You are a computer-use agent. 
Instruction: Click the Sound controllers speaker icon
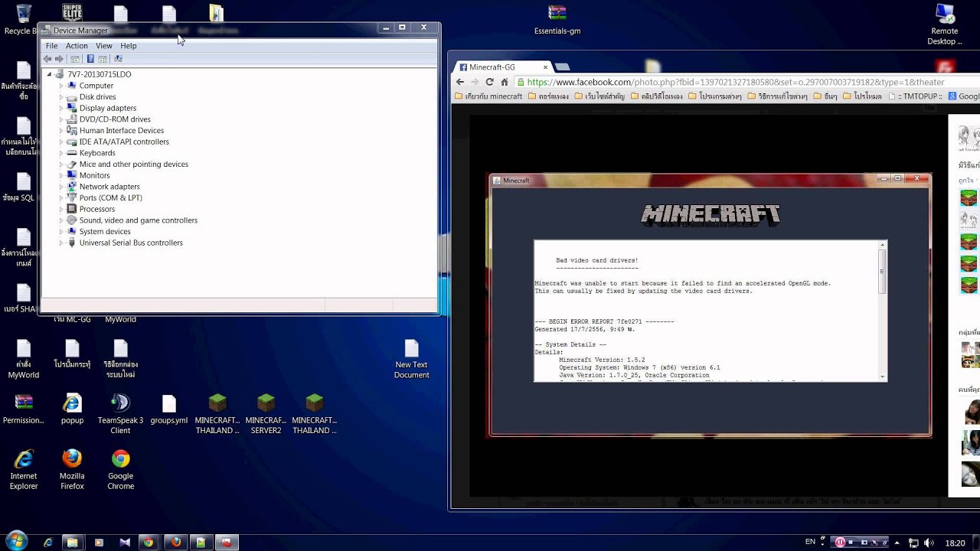(72, 220)
